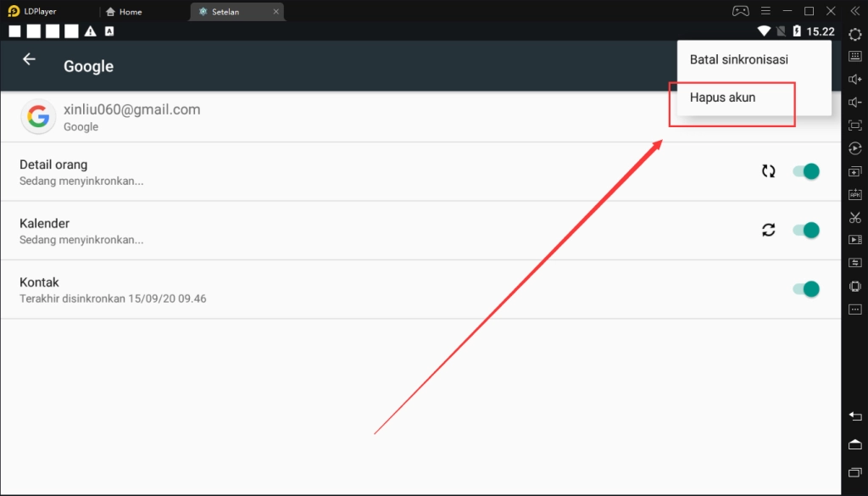Click the Google account logo
Image resolution: width=868 pixels, height=496 pixels.
click(x=38, y=116)
